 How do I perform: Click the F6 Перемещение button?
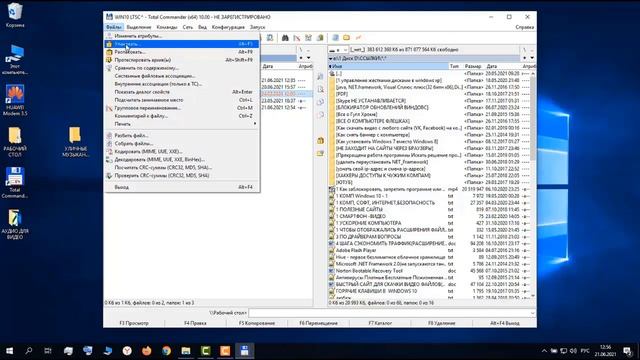(318, 323)
